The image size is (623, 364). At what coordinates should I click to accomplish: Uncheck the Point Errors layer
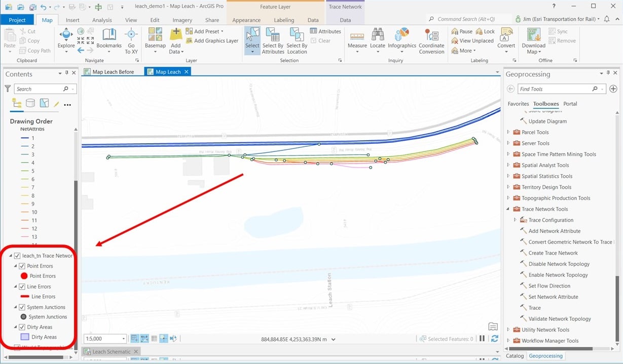(x=22, y=266)
